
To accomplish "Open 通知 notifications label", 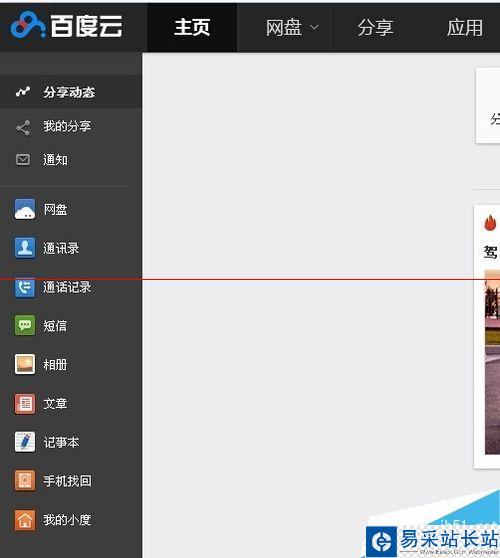I will [x=55, y=160].
